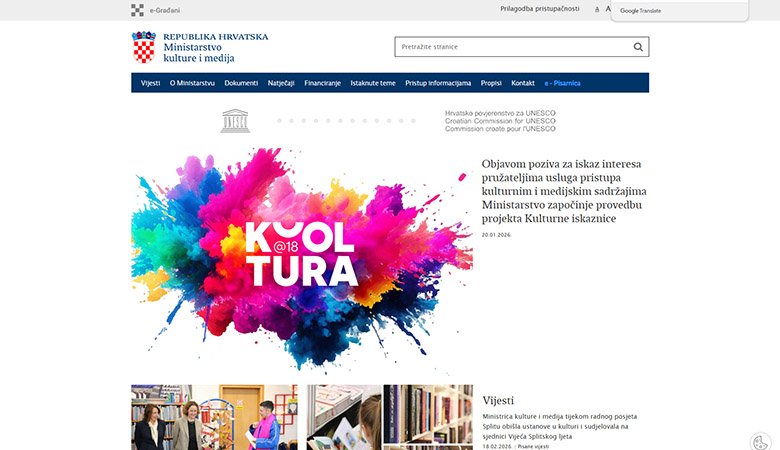The image size is (780, 450).
Task: Click Prilagodba pristupačnosti accessibility option
Action: pyautogui.click(x=540, y=9)
